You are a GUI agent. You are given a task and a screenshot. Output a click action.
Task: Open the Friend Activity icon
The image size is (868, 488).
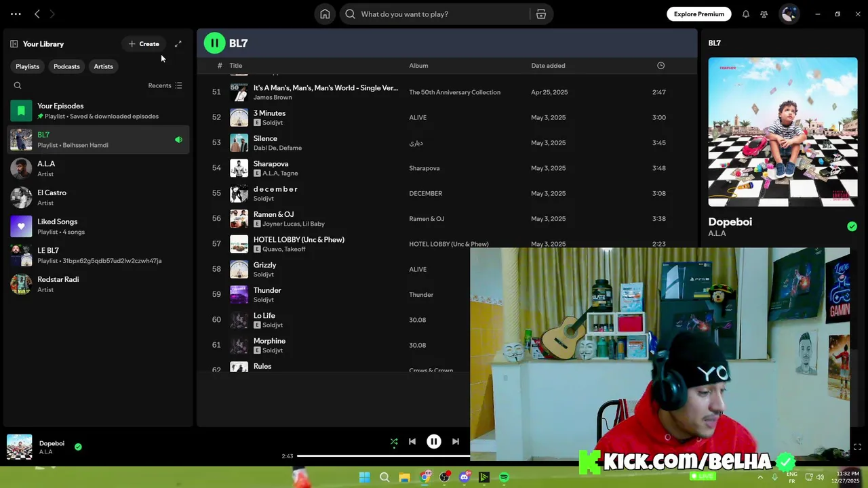point(764,14)
